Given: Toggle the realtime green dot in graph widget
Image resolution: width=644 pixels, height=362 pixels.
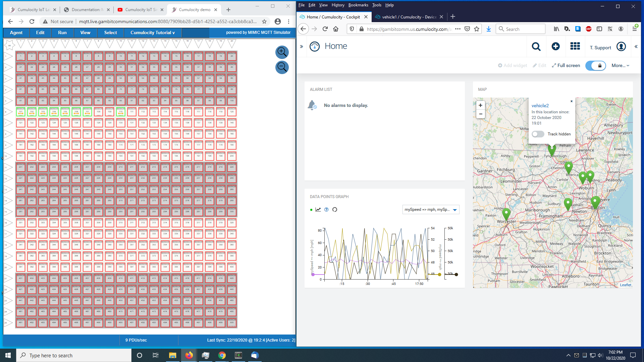Looking at the screenshot, I should (311, 210).
